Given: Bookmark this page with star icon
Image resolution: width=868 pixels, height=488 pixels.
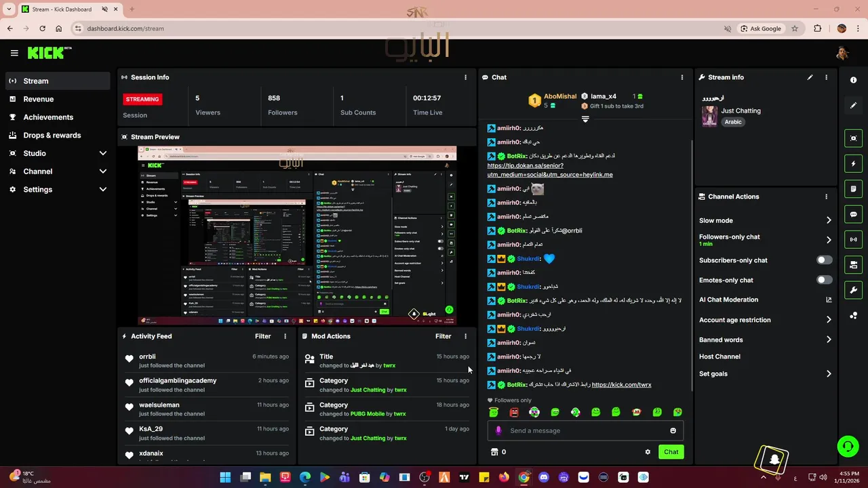Looking at the screenshot, I should tap(795, 28).
